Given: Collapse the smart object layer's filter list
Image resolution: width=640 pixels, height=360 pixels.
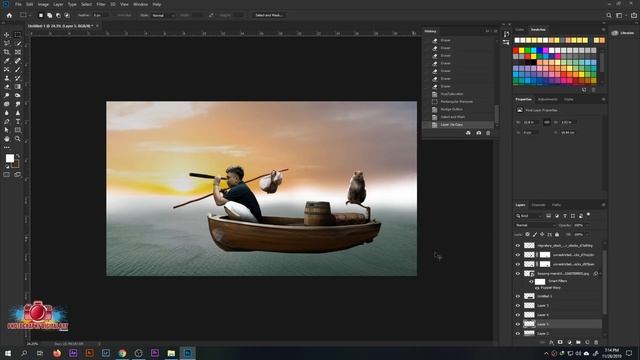Looking at the screenshot, I should tap(600, 273).
